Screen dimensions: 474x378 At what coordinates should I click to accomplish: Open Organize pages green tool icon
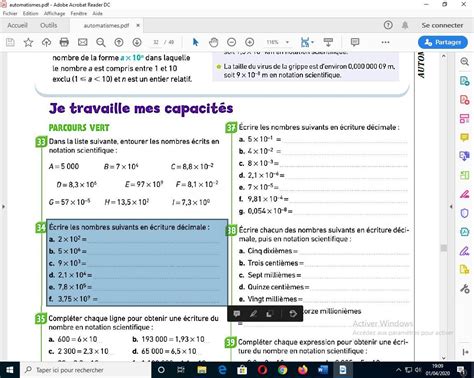click(x=464, y=175)
